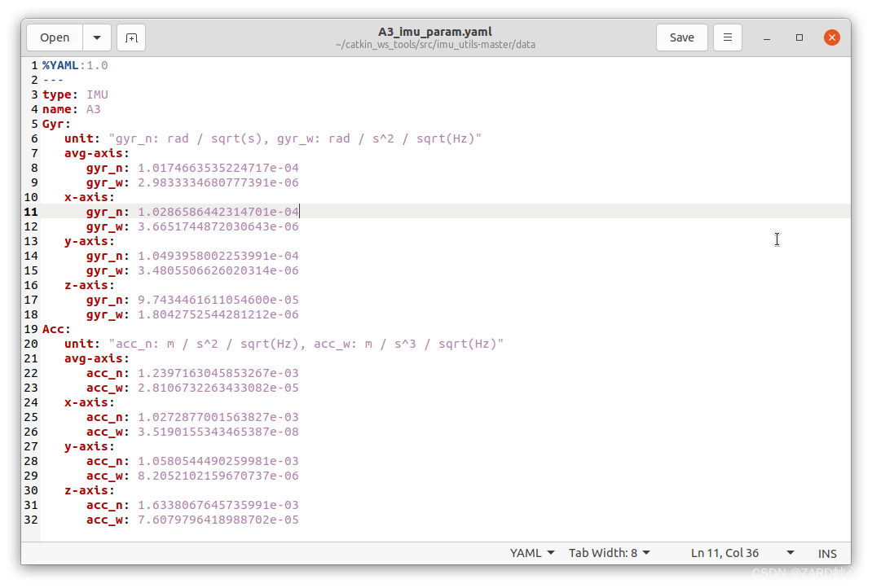Click the file path ~/catkin_ws_tools/src/imu_utils-master/data
Image resolution: width=872 pixels, height=588 pixels.
[435, 45]
